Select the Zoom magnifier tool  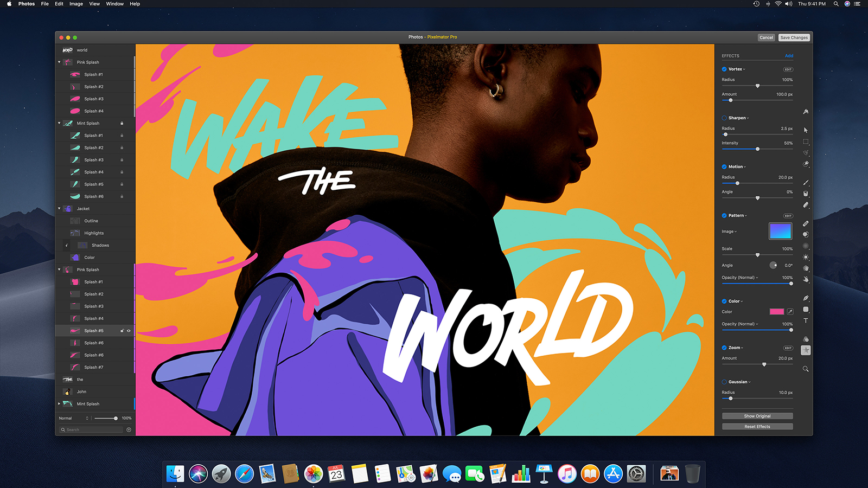point(806,368)
